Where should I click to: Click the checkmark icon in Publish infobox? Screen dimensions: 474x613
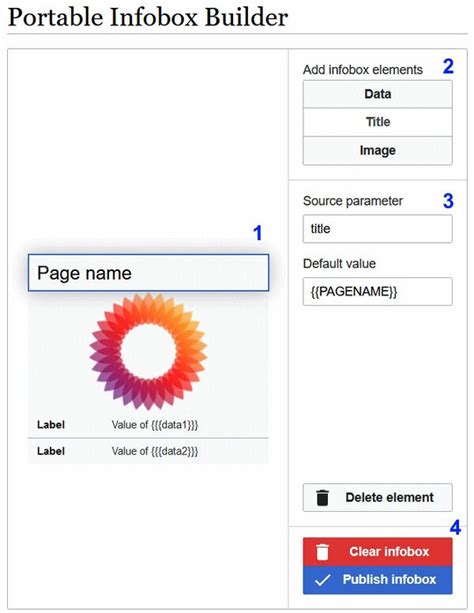323,580
